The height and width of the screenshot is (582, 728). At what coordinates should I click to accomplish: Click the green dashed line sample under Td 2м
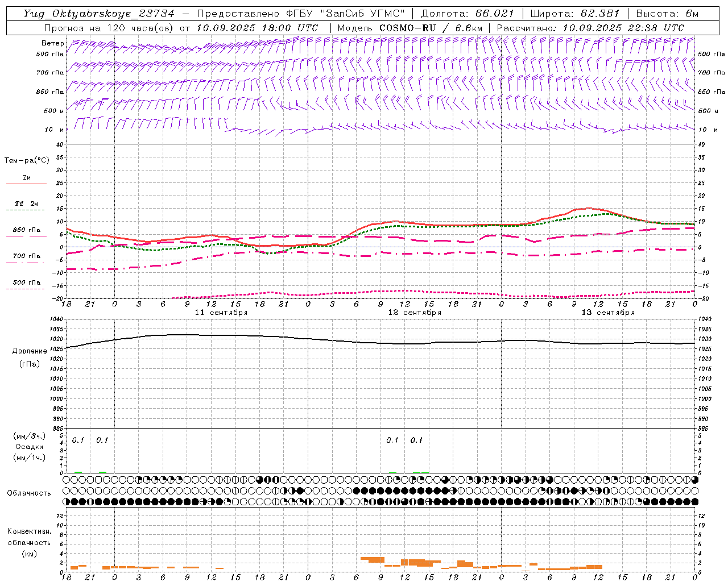pyautogui.click(x=26, y=210)
